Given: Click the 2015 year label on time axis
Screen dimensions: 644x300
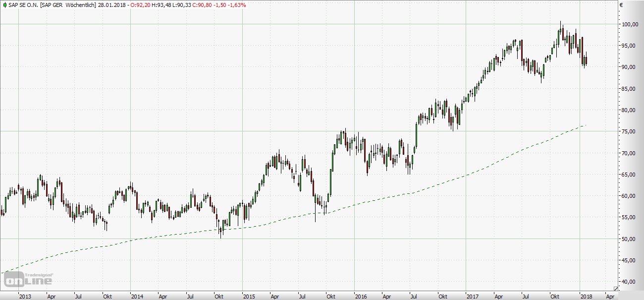Looking at the screenshot, I should [249, 296].
